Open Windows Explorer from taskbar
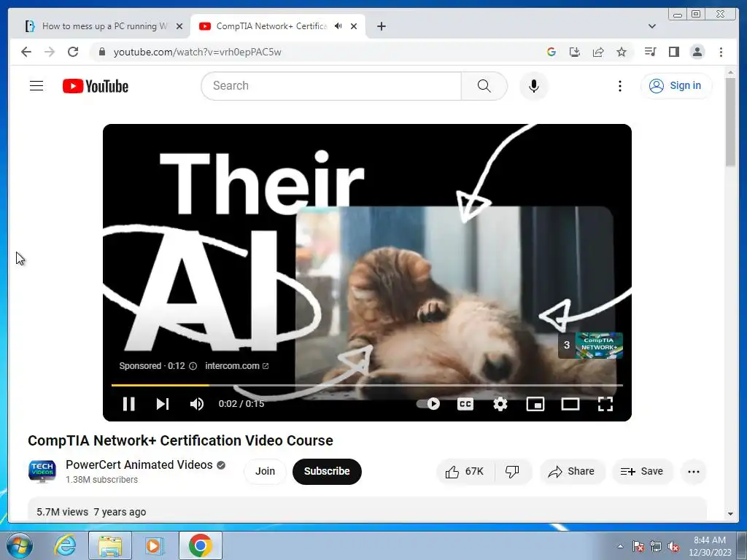 (x=110, y=545)
